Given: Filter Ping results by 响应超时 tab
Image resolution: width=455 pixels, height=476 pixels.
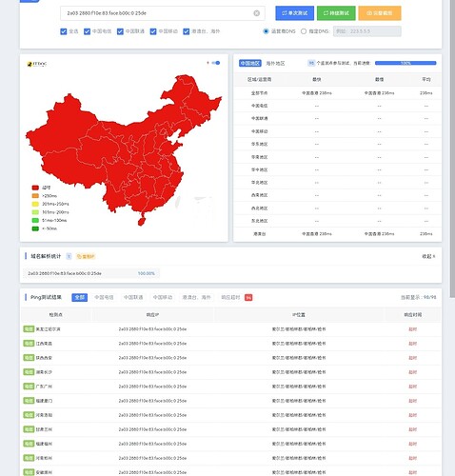Looking at the screenshot, I should click(230, 297).
